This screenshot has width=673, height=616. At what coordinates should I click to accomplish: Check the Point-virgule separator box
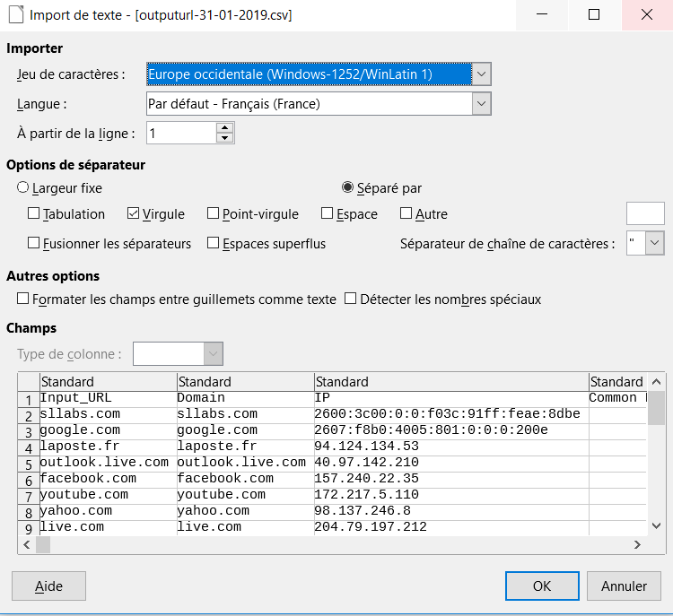(x=214, y=214)
